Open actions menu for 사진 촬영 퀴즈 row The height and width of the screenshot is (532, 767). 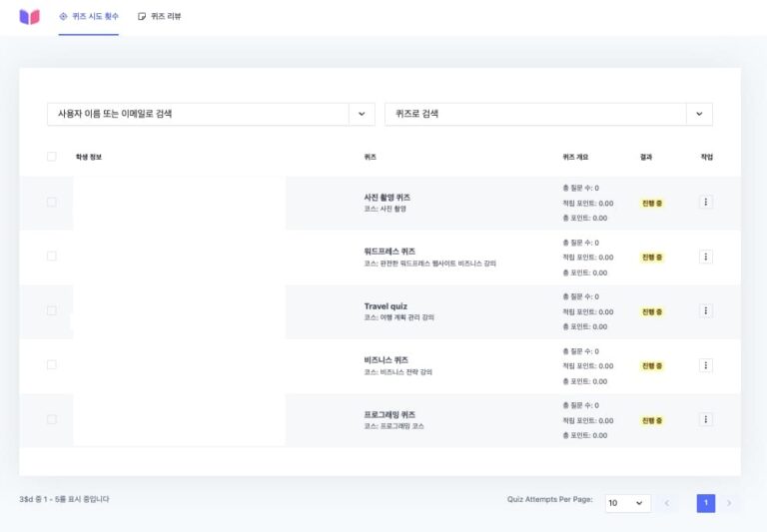[x=706, y=203]
